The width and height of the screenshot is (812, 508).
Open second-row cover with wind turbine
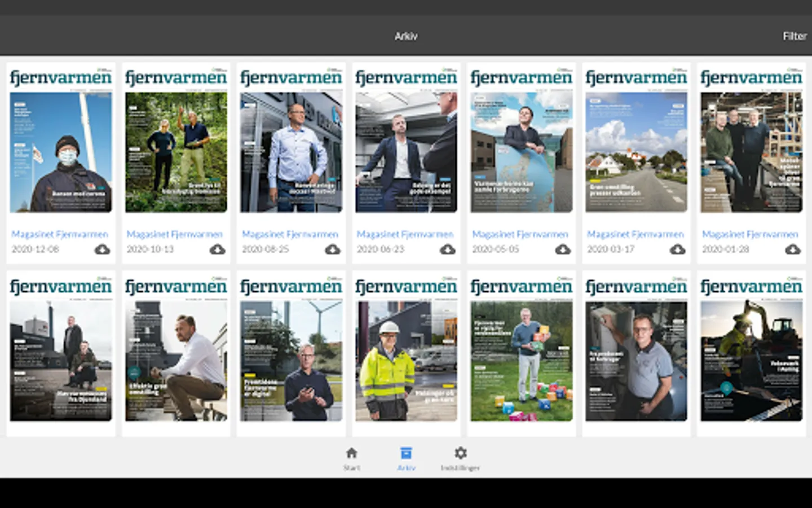point(291,349)
